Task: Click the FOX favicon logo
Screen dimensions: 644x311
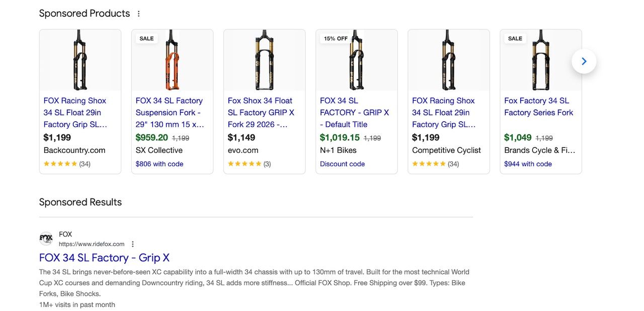Action: (x=46, y=239)
